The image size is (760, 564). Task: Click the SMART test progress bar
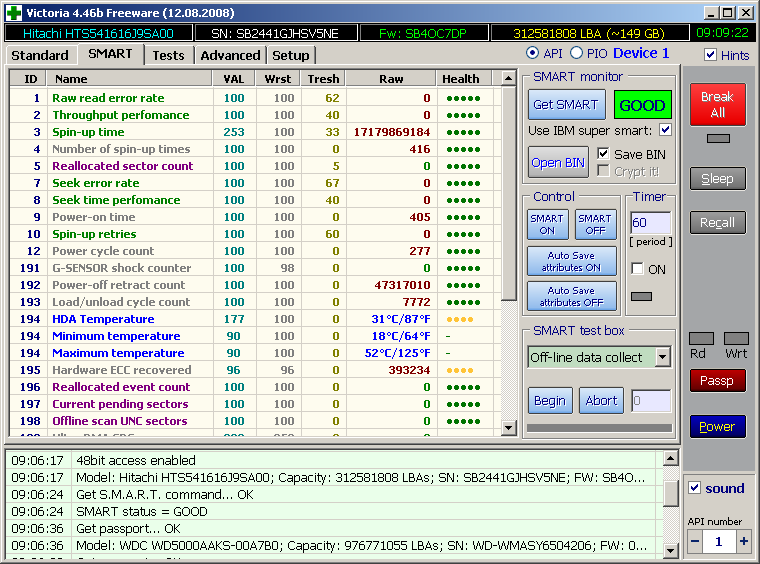(600, 428)
